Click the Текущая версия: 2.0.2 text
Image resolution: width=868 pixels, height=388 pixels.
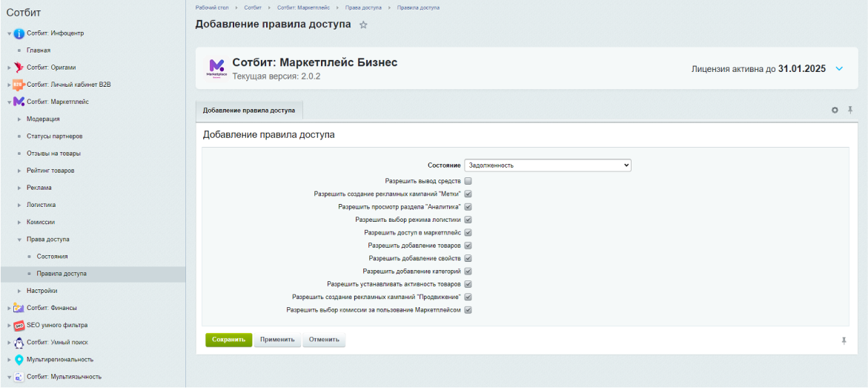pos(276,76)
